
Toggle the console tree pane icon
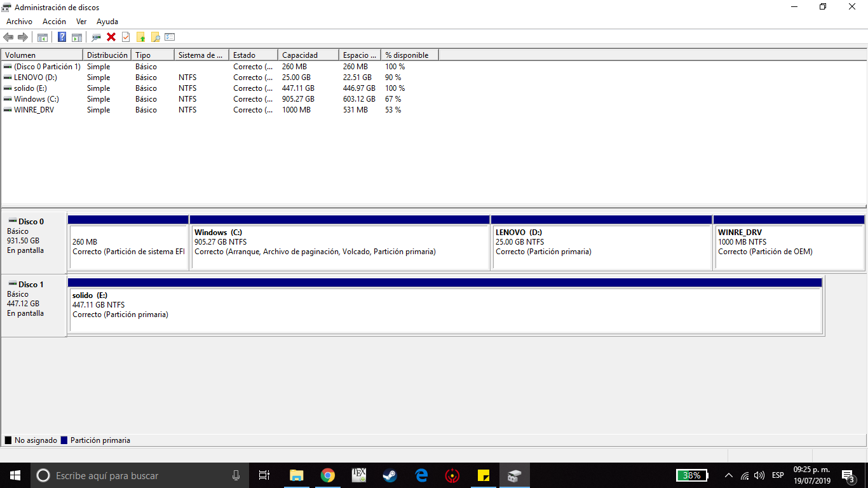tap(43, 37)
